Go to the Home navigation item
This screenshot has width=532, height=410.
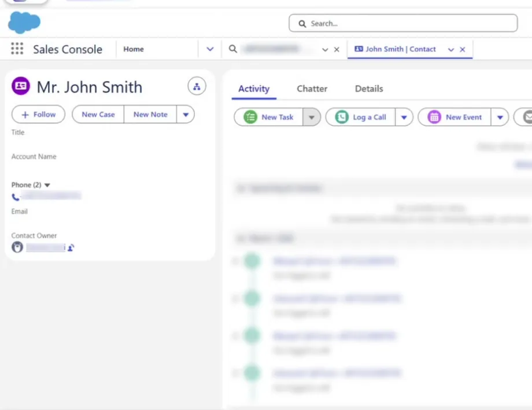134,49
